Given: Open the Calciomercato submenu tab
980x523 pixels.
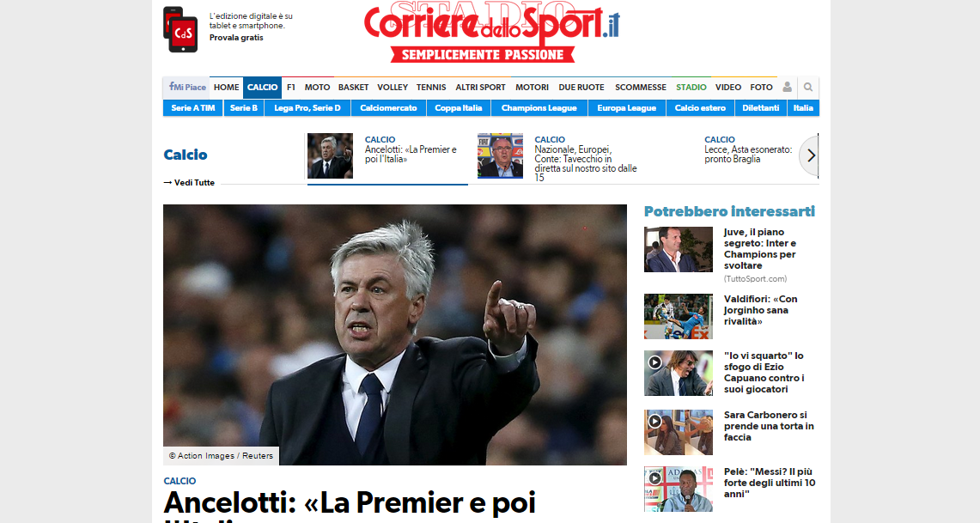Looking at the screenshot, I should pos(388,108).
